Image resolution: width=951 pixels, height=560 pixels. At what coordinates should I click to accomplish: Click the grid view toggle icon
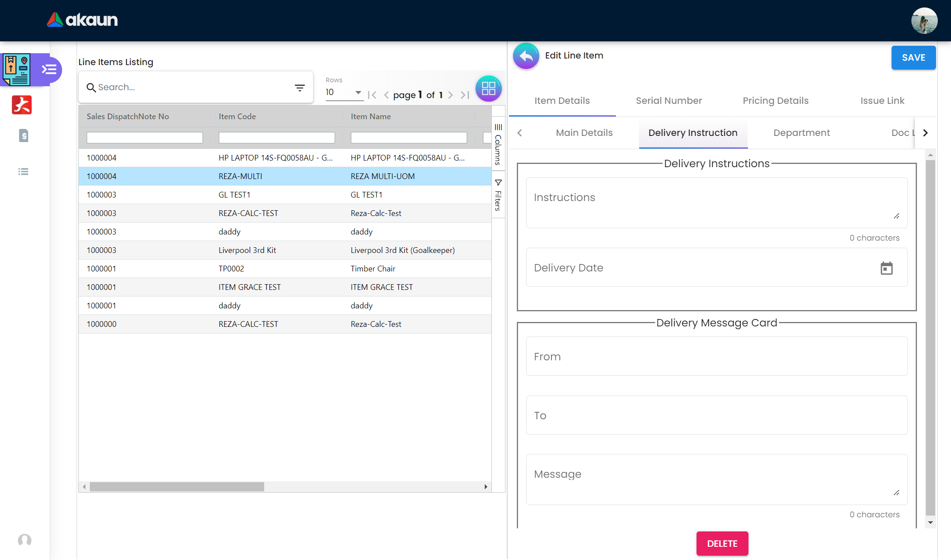(488, 88)
